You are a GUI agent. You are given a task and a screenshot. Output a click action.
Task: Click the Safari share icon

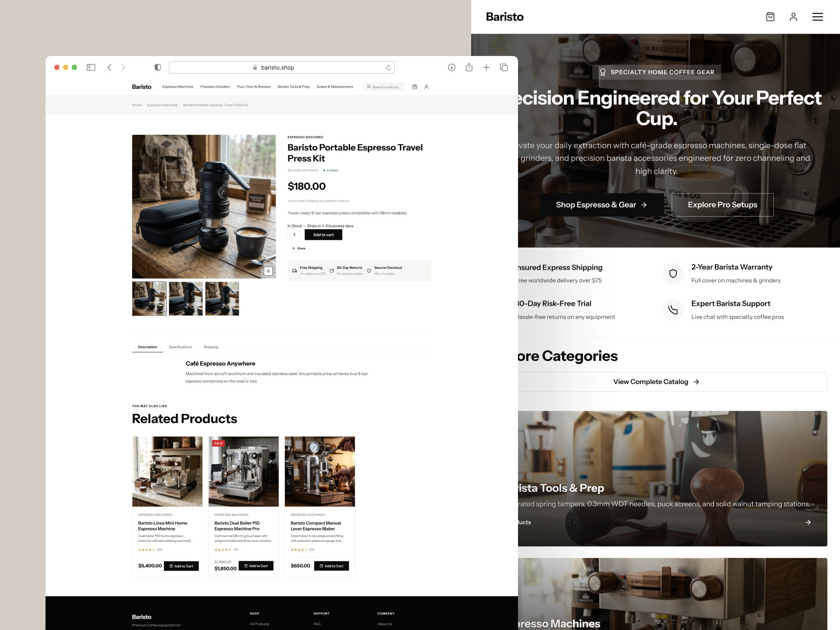469,67
